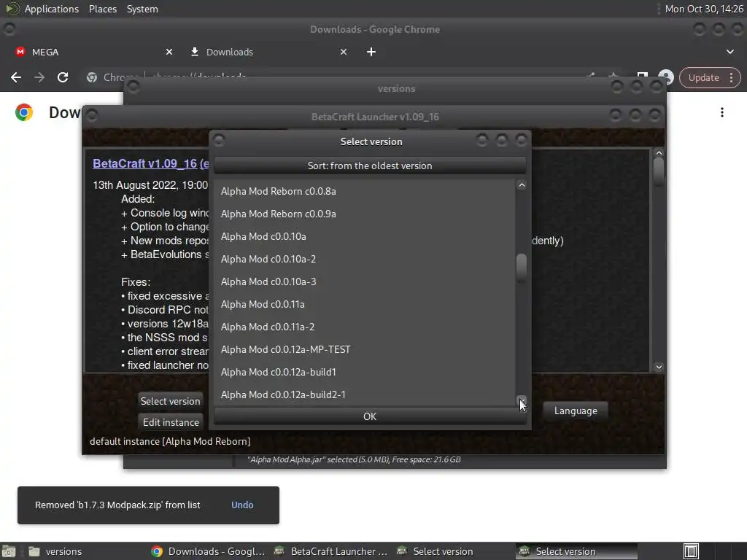Click Select version button in launcher
The width and height of the screenshot is (747, 560).
pyautogui.click(x=171, y=401)
